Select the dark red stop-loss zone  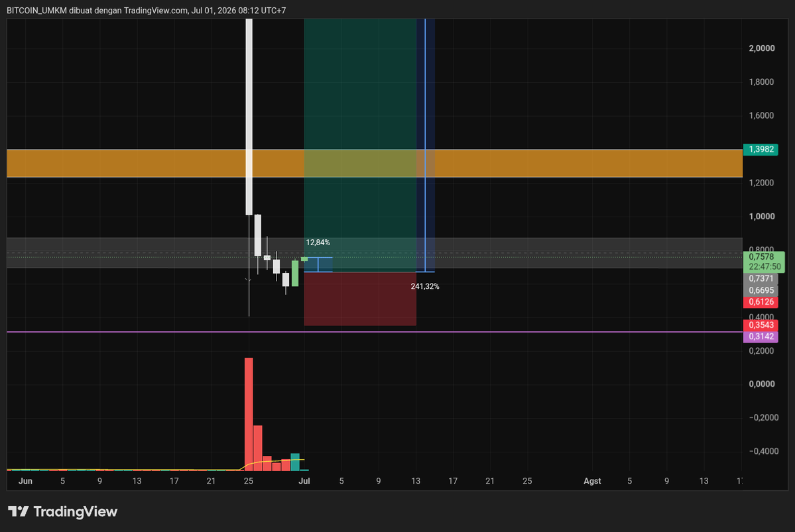360,299
